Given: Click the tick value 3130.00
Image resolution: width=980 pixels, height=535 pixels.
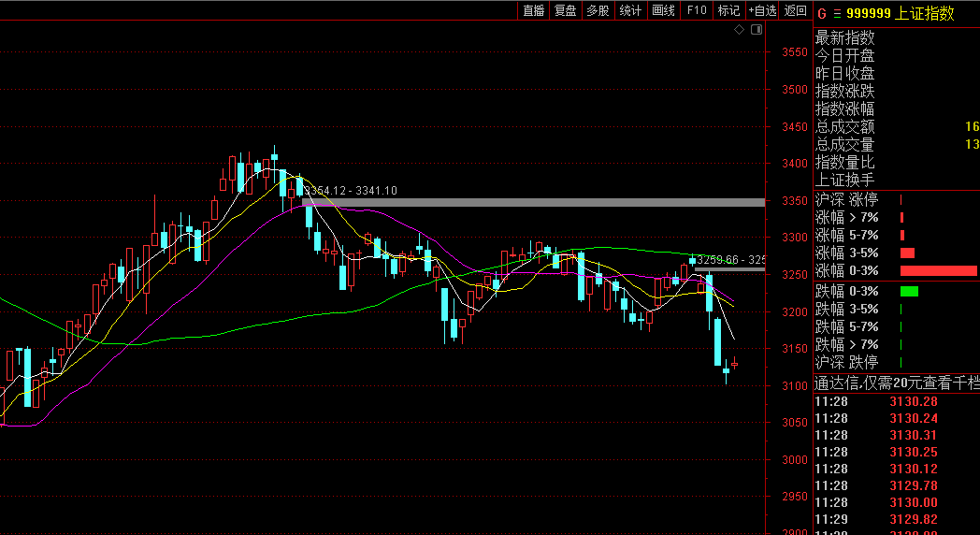Looking at the screenshot, I should click(x=914, y=502).
